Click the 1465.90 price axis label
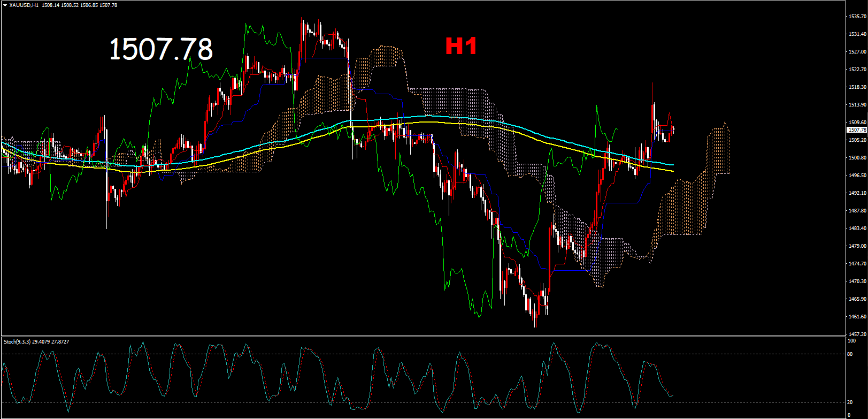Screen dimensions: 868x419 857,299
